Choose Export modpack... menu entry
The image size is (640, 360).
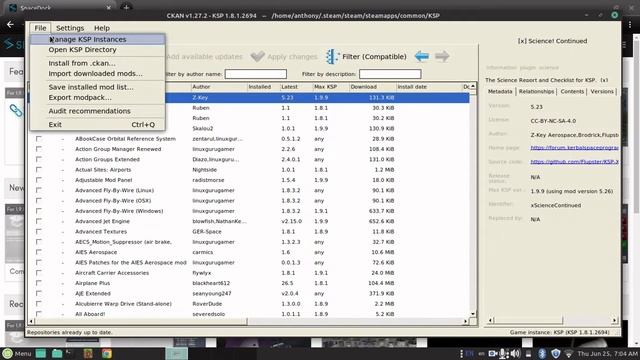pyautogui.click(x=98, y=98)
